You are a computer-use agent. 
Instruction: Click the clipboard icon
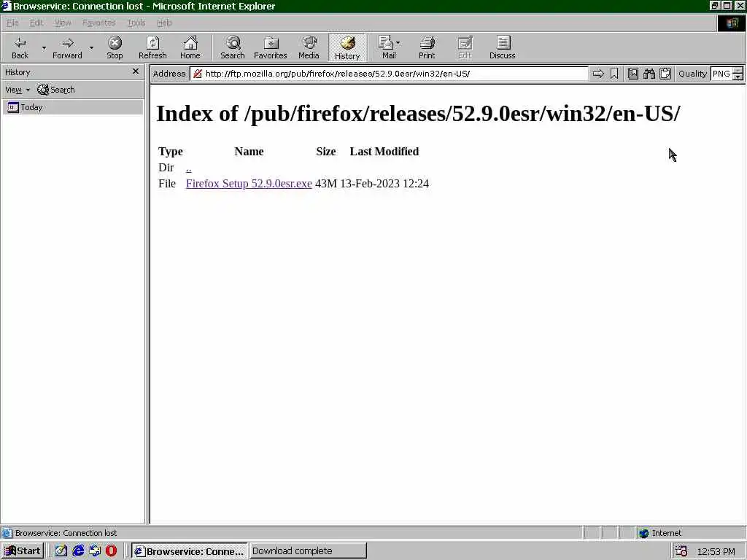tap(665, 74)
